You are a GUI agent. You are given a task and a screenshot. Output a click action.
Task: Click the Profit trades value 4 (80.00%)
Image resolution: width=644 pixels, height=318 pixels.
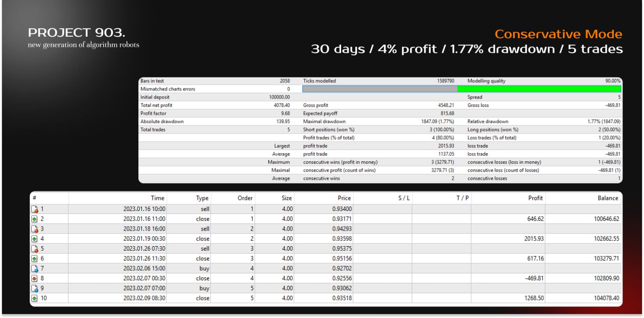(x=442, y=138)
